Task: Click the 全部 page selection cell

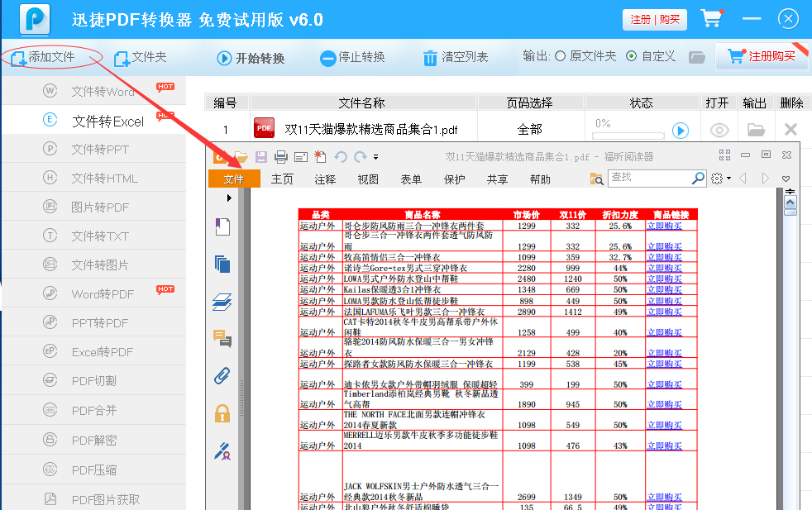Action: pos(530,130)
